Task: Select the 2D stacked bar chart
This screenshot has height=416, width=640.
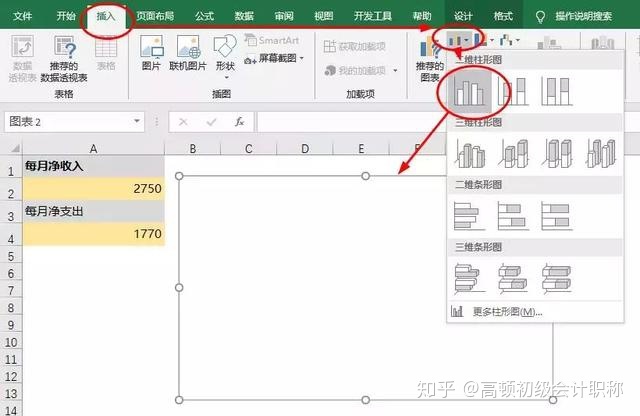Action: tap(513, 216)
